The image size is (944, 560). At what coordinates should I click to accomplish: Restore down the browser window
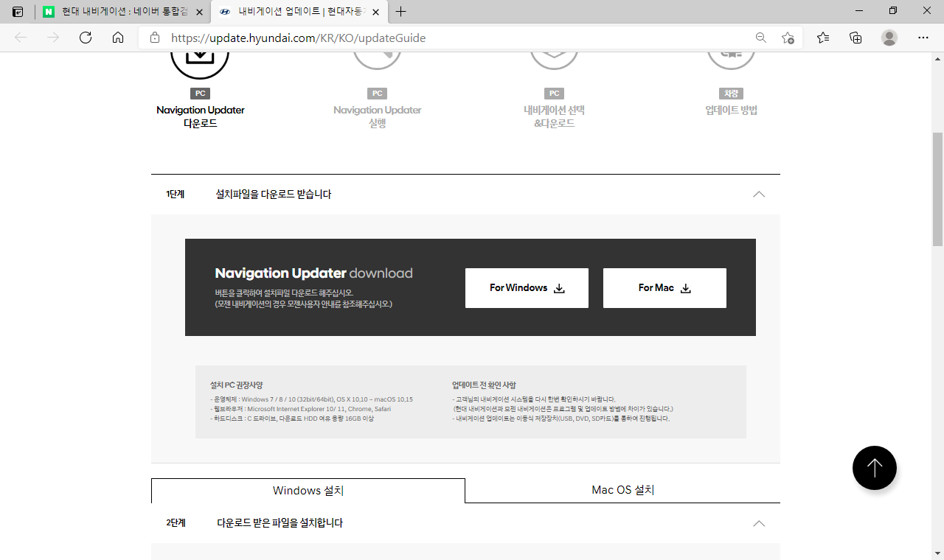[893, 11]
